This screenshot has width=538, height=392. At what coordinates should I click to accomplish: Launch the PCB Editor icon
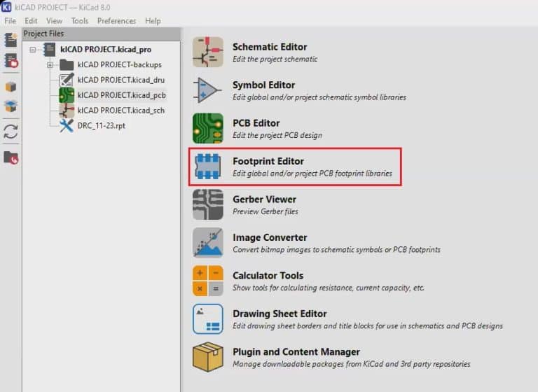tap(207, 129)
